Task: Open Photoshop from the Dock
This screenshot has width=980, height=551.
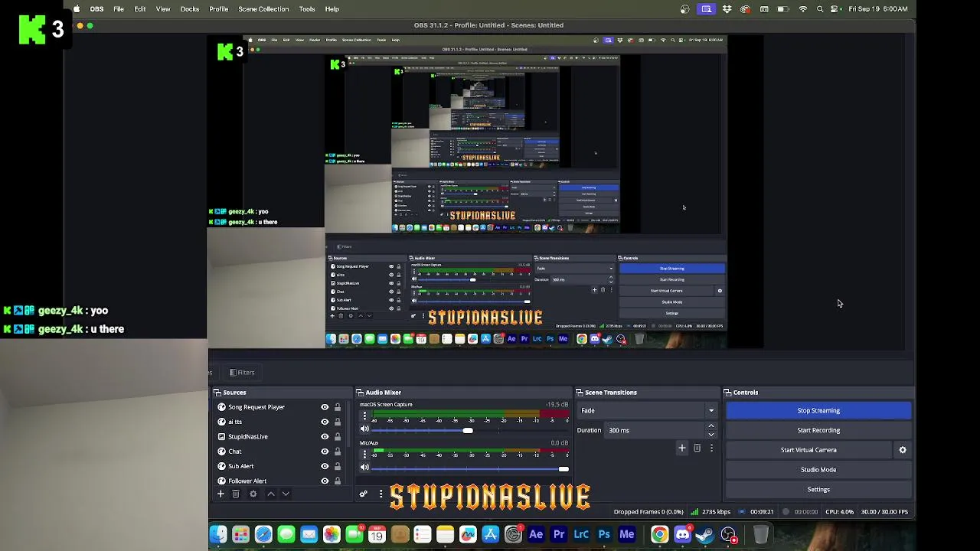Action: pyautogui.click(x=604, y=534)
